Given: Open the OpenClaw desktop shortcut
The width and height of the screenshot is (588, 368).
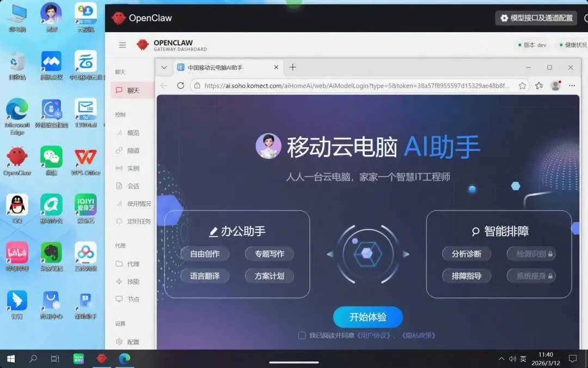Looking at the screenshot, I should tap(17, 161).
